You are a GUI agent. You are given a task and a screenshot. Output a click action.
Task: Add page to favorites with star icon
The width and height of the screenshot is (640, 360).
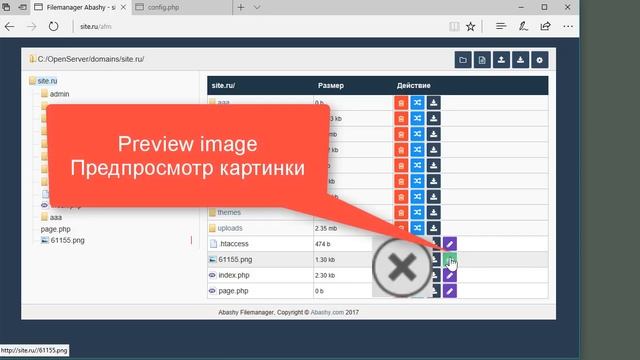pyautogui.click(x=471, y=27)
